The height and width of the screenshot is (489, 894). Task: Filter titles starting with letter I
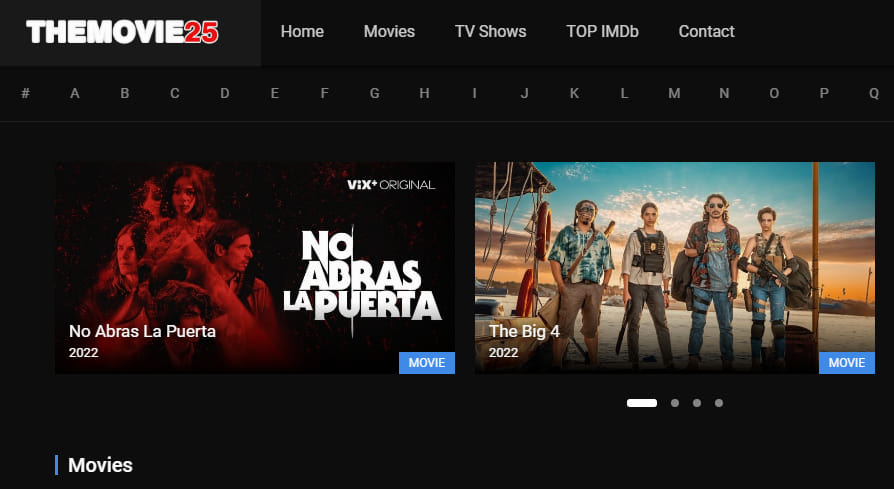(474, 93)
